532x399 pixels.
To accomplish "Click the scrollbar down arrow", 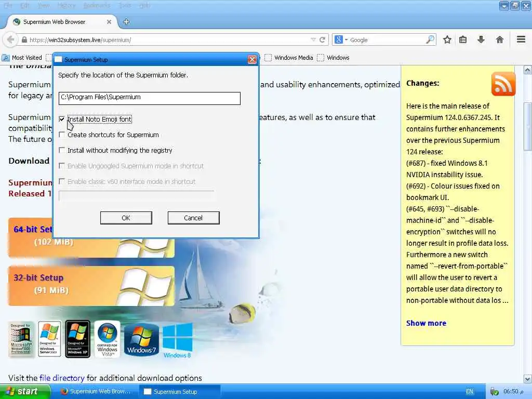I will [x=528, y=379].
